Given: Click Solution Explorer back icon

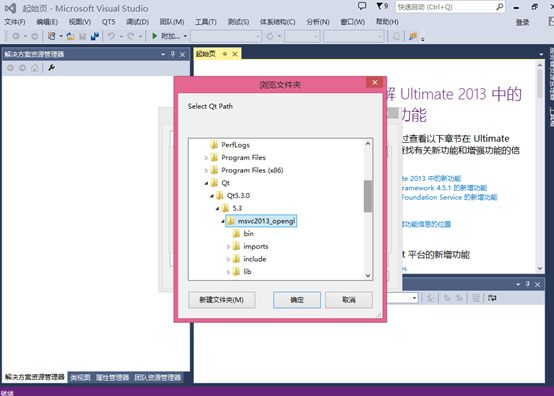Looking at the screenshot, I should coord(11,68).
